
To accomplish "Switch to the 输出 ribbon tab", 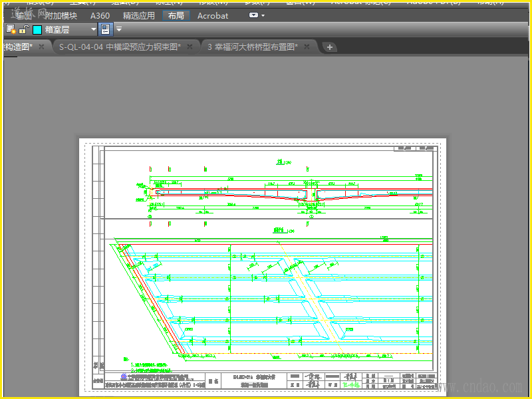I will (x=24, y=15).
